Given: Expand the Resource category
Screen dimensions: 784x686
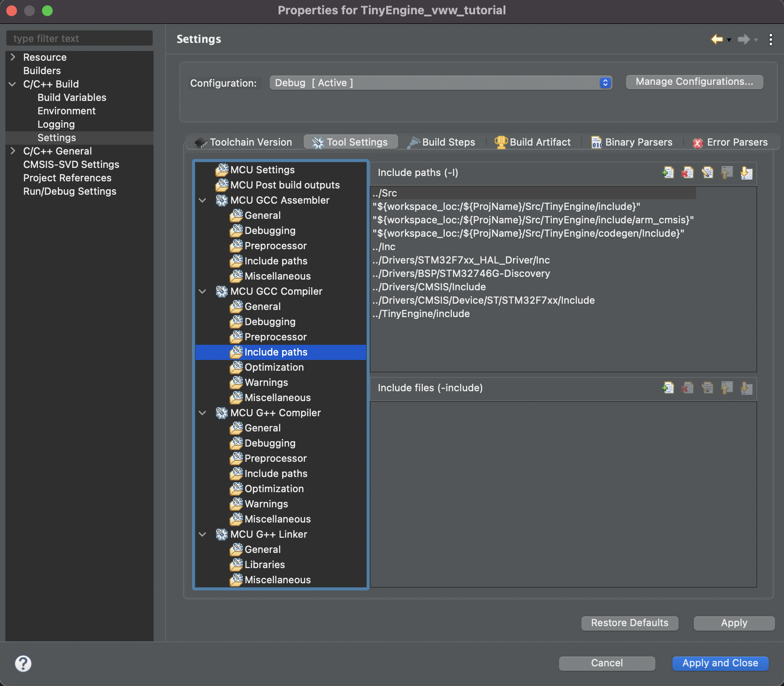Looking at the screenshot, I should (x=13, y=57).
